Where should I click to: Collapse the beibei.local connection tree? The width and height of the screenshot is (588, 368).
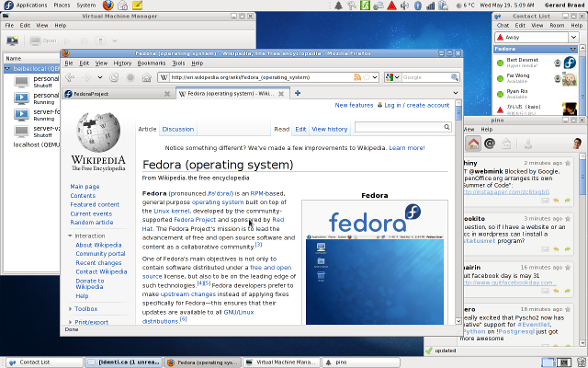(7, 69)
